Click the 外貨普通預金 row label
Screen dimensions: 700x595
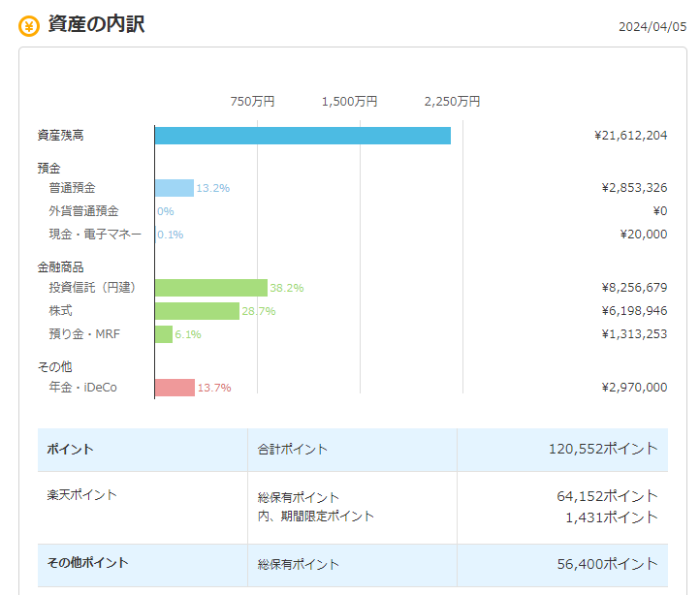point(83,211)
